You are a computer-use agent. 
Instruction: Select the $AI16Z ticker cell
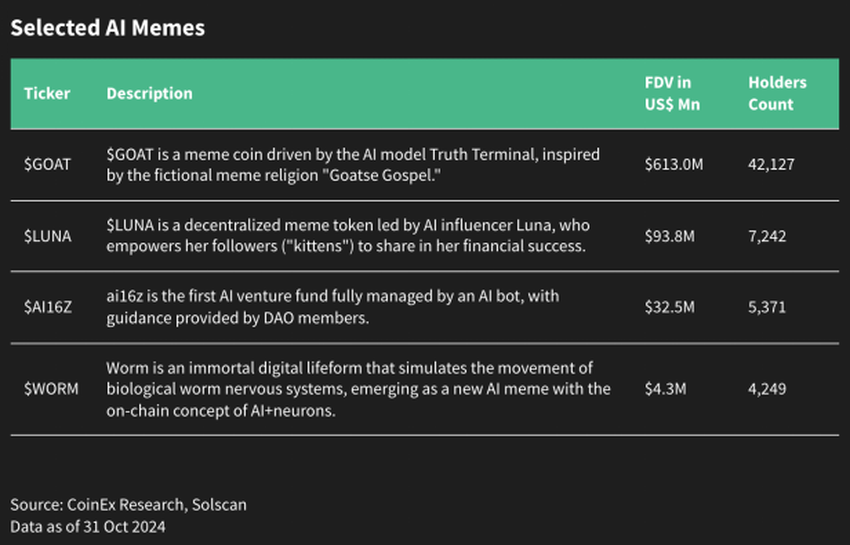point(48,307)
